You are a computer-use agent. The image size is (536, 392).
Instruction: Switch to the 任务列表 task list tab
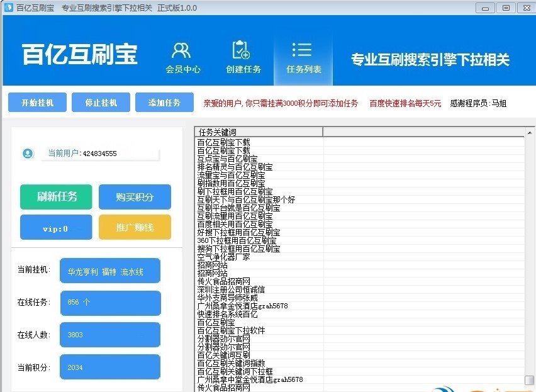(x=303, y=58)
